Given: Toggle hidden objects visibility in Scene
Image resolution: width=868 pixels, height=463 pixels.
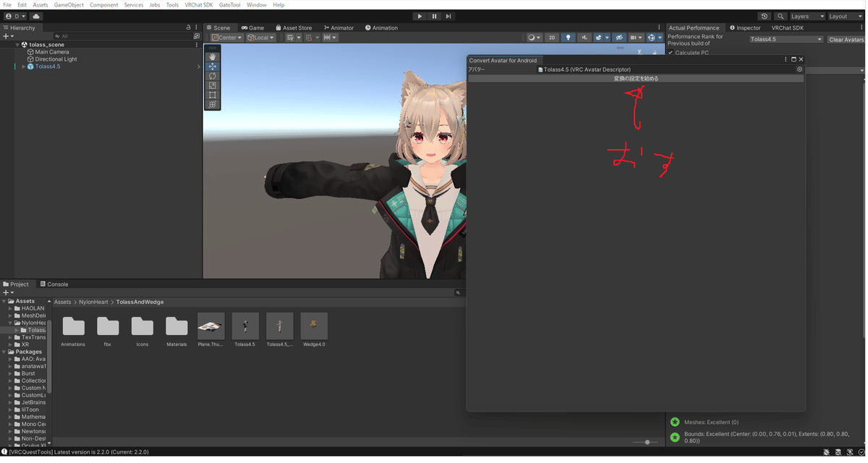Looking at the screenshot, I should click(x=618, y=38).
